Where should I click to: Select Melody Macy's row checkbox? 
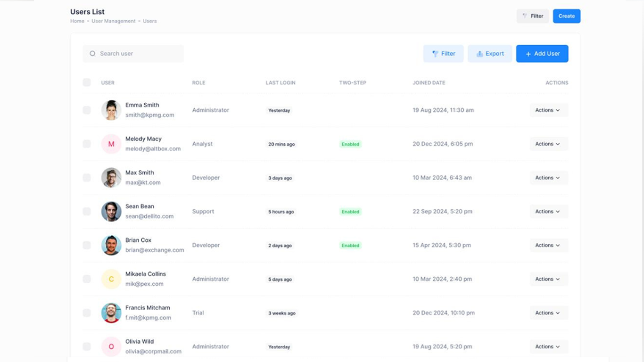87,144
